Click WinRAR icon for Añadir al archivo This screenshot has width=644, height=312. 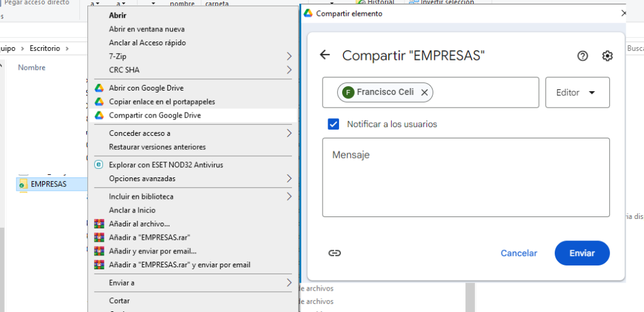coord(98,224)
